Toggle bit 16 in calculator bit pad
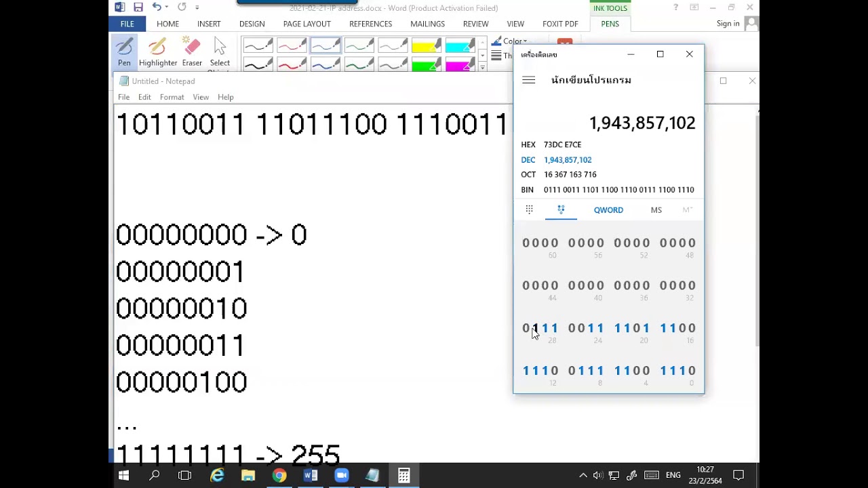This screenshot has width=868, height=488. (692, 328)
